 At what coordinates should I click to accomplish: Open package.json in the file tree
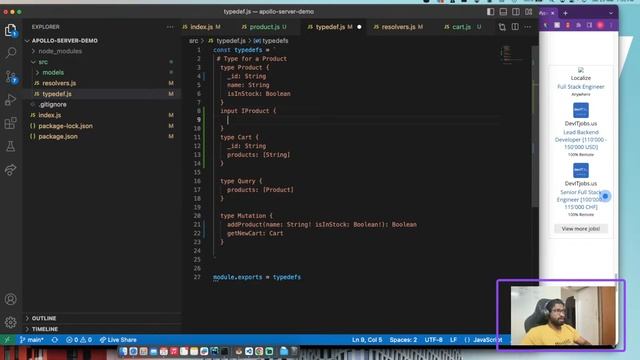[58, 136]
